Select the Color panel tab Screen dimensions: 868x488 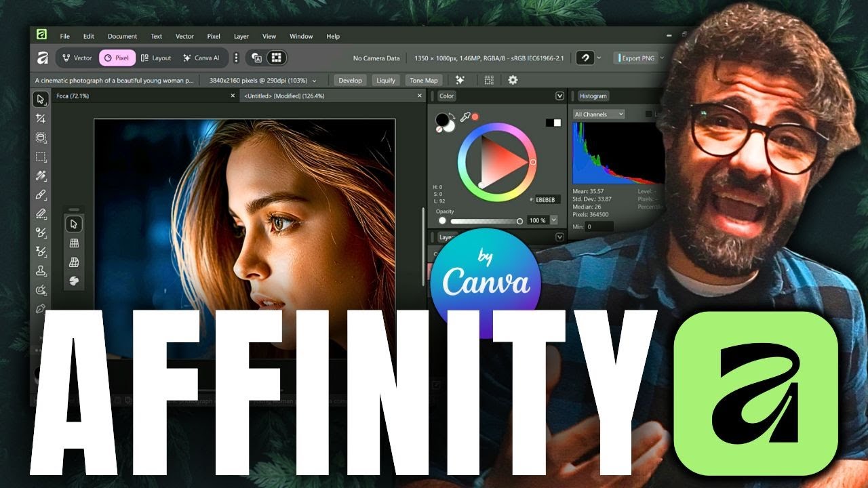pyautogui.click(x=447, y=96)
